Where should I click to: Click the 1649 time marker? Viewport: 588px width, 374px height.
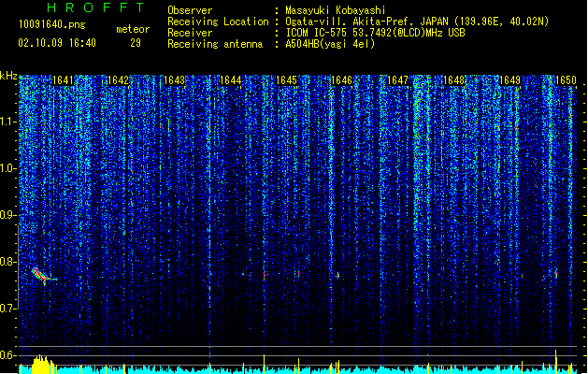[510, 80]
